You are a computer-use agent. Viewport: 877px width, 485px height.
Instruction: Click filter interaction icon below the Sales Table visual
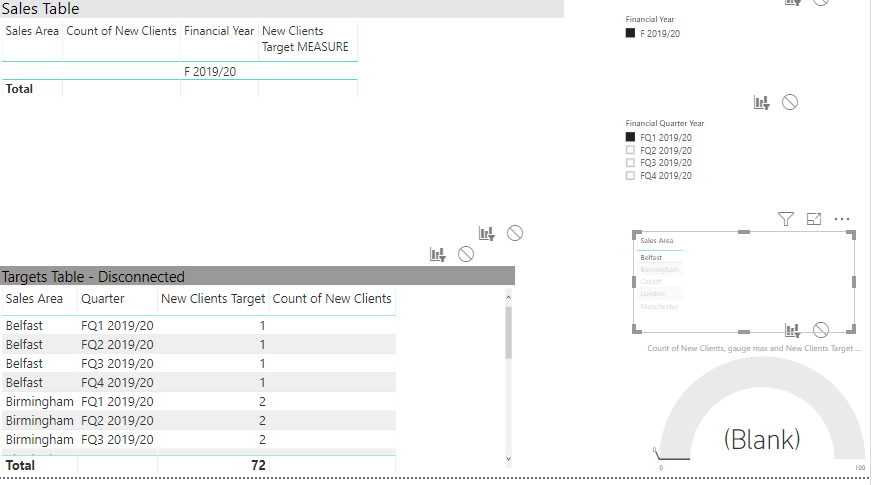coord(487,233)
